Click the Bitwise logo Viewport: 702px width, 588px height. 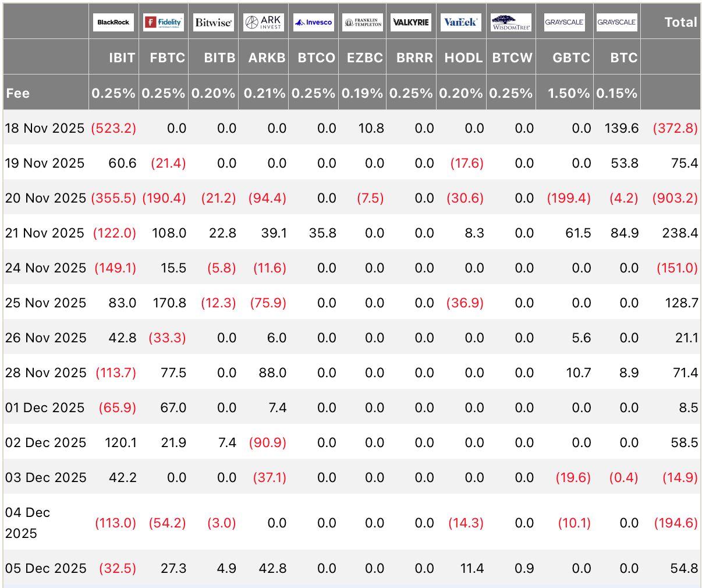click(213, 22)
